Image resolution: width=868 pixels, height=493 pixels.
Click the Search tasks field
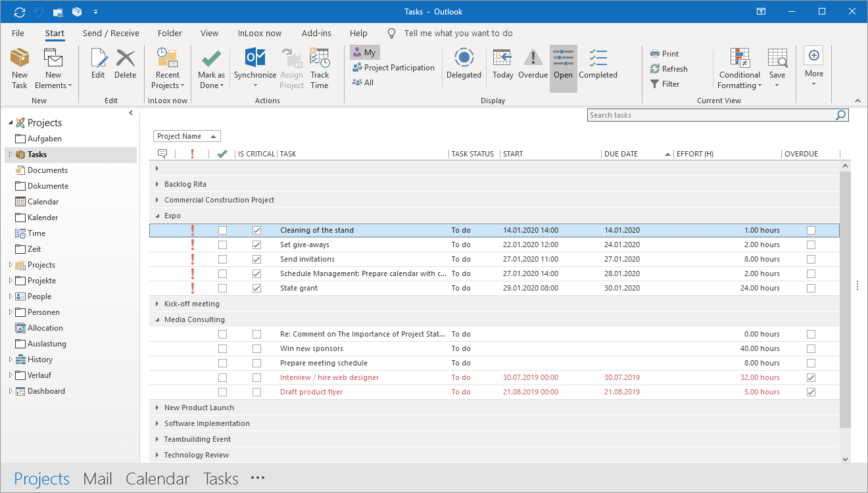(x=710, y=115)
